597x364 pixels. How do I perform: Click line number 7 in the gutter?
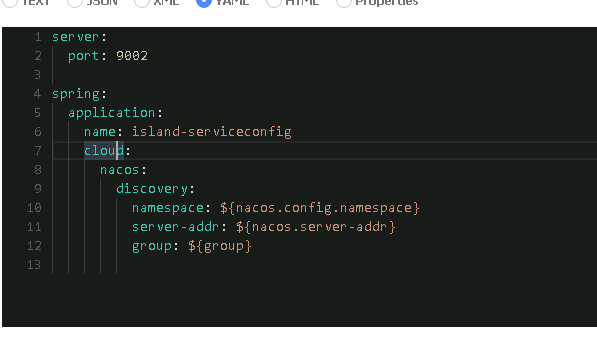coord(38,151)
